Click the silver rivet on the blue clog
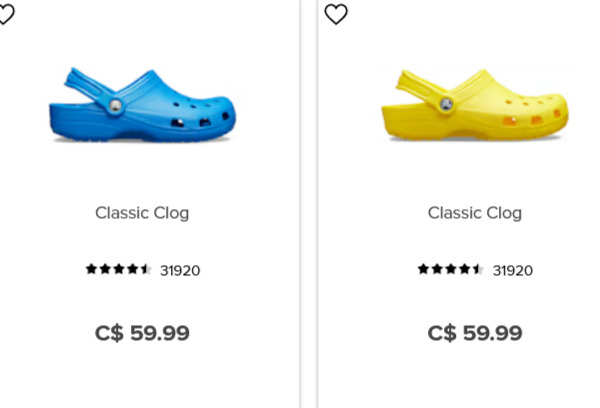 pos(115,106)
